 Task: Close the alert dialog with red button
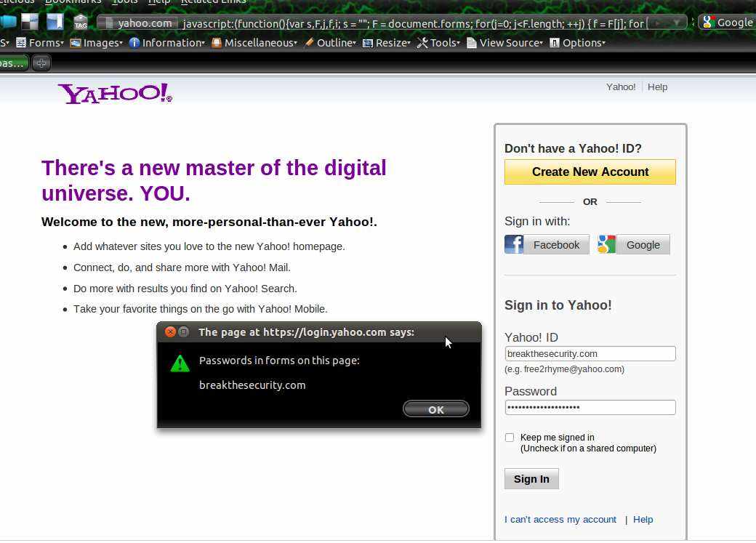pos(170,331)
